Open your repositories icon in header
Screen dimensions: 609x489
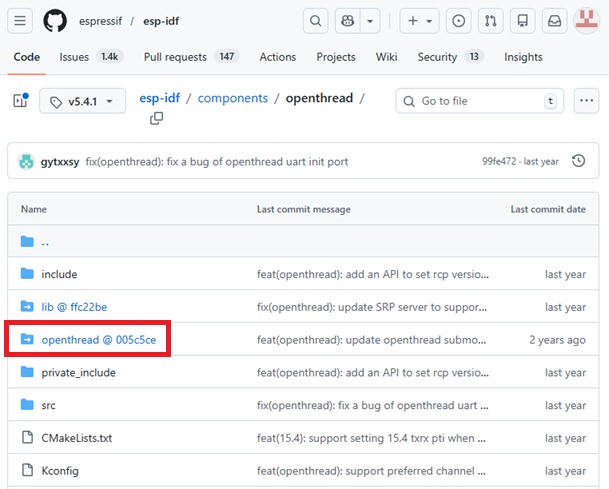[x=523, y=21]
